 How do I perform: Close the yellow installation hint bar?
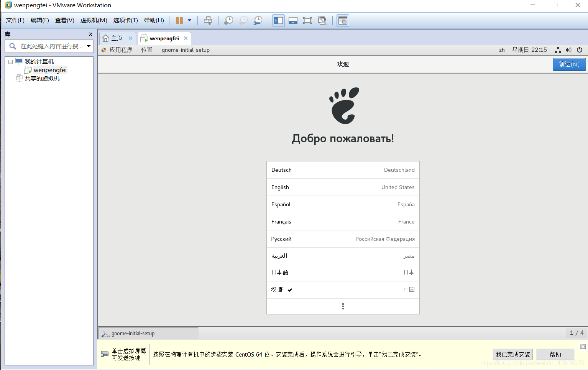(x=583, y=347)
